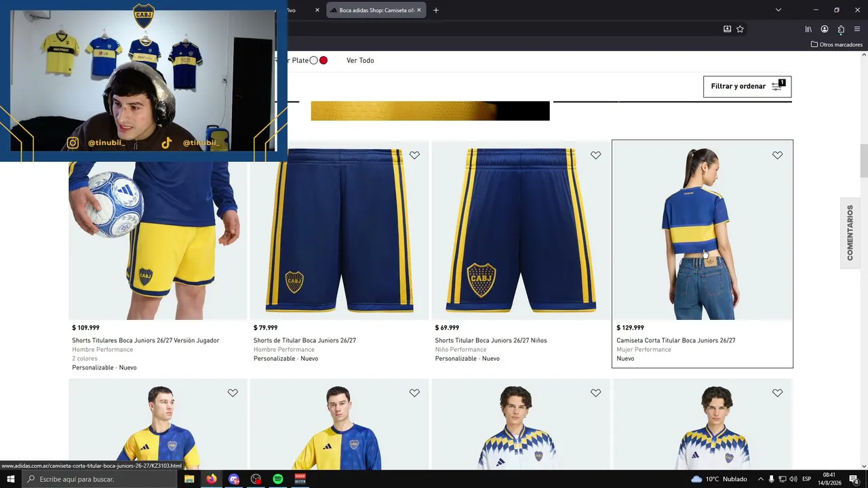Open Otros marcadores bookmarks folder

pyautogui.click(x=837, y=45)
